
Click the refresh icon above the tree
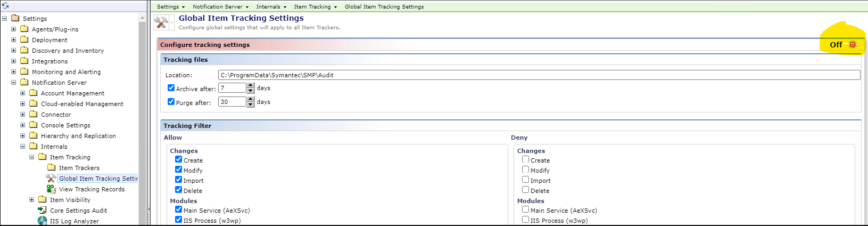5,6
